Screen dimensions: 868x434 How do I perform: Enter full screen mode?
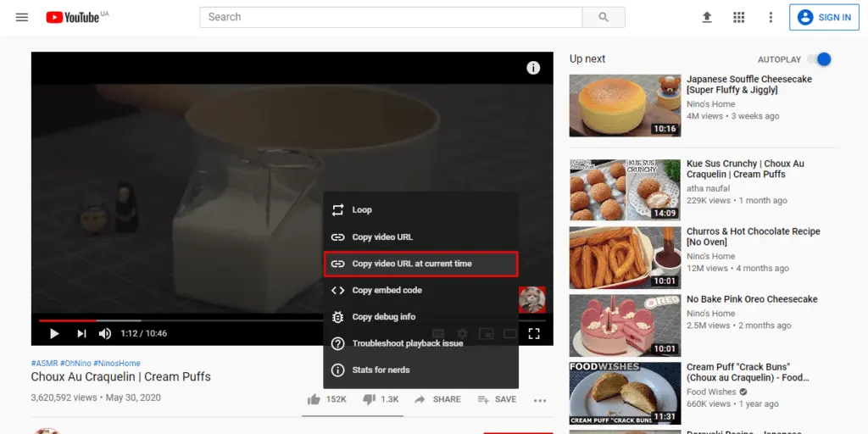(x=534, y=333)
